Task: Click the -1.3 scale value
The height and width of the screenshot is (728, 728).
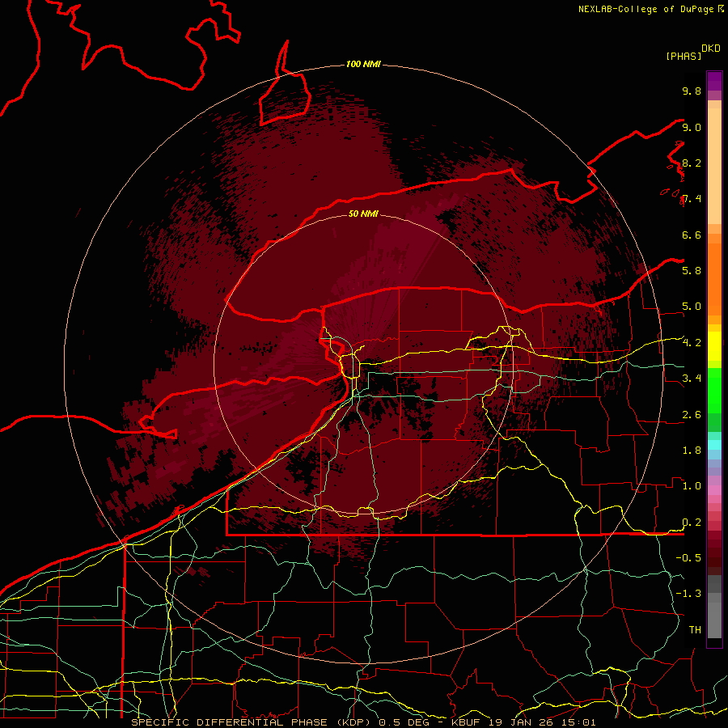Action: click(x=688, y=594)
